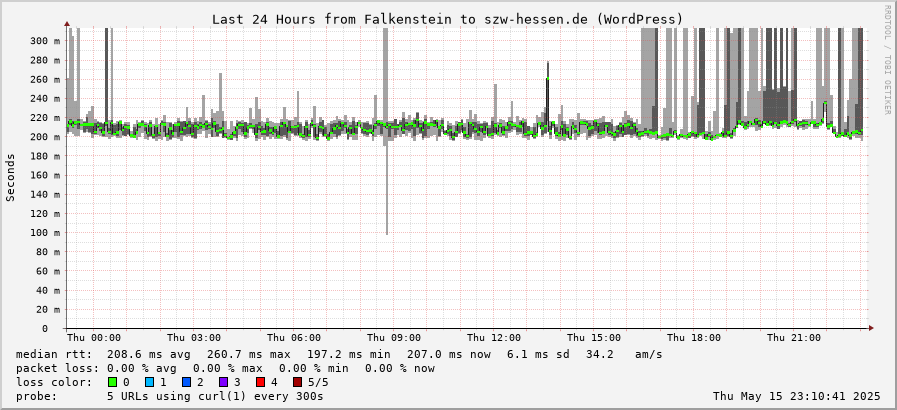The height and width of the screenshot is (410, 897).
Task: Click the 'Thu 09:00' x-axis label
Action: click(394, 338)
